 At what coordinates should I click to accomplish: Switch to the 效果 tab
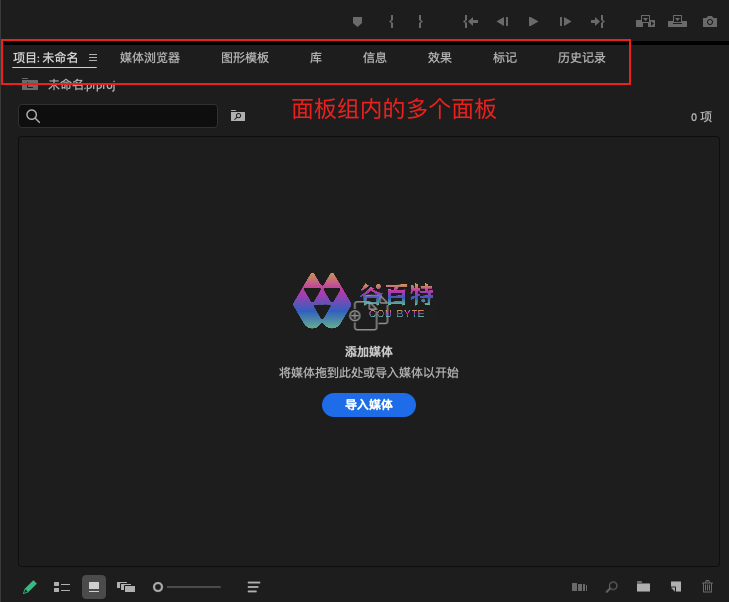click(440, 58)
